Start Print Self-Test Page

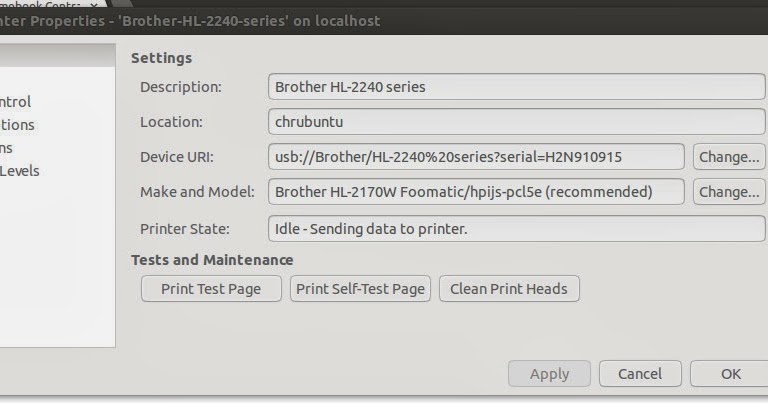pyautogui.click(x=360, y=289)
